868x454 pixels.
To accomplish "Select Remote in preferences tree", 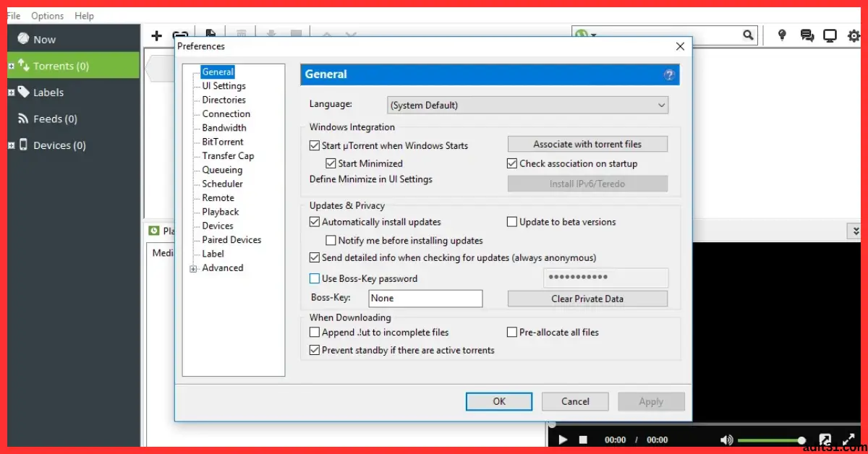I will 218,197.
